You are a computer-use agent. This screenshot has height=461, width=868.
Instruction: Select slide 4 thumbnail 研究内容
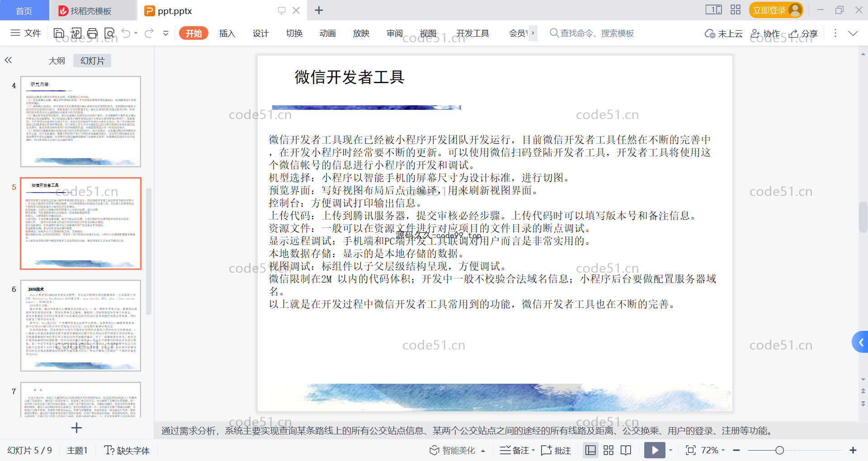80,122
